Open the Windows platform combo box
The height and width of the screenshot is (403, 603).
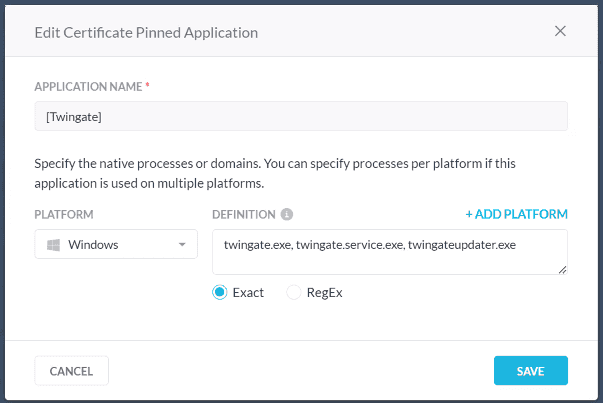[115, 245]
